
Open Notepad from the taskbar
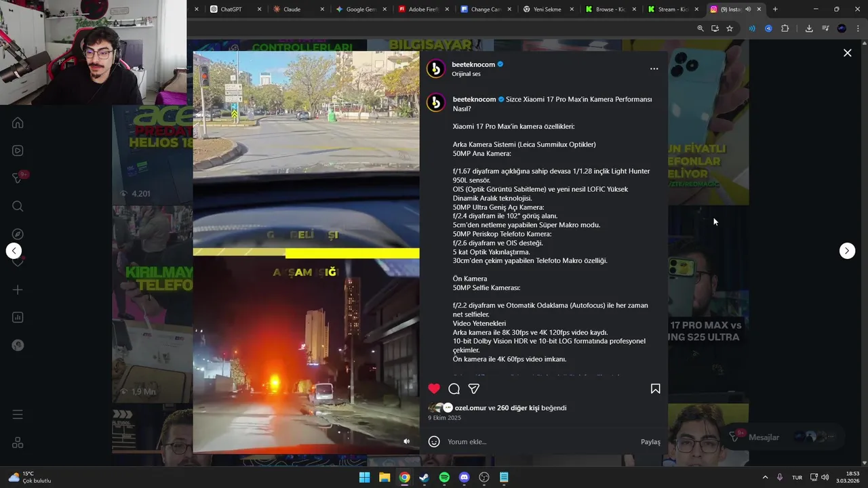click(x=504, y=477)
